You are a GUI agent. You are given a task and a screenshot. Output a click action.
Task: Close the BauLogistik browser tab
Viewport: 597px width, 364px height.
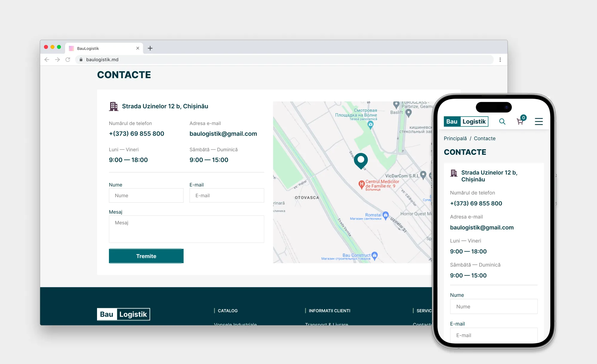[x=138, y=48]
